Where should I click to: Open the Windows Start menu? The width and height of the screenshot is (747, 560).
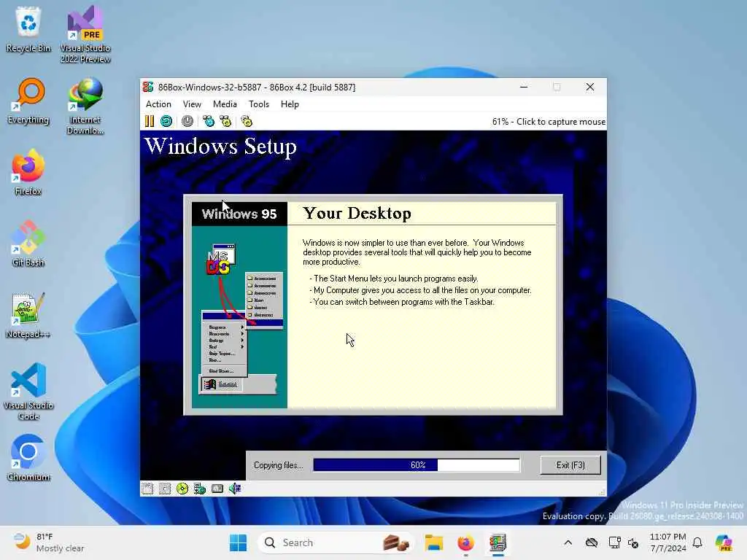tap(239, 542)
